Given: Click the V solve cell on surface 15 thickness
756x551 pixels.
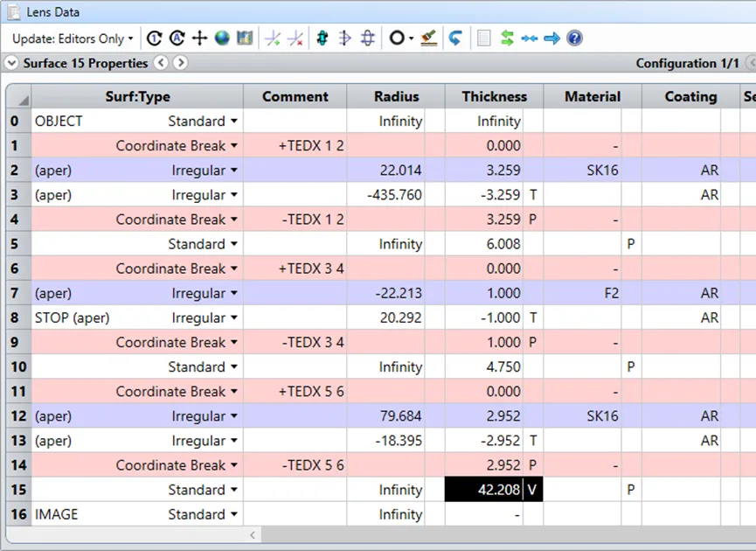Looking at the screenshot, I should pos(531,490).
